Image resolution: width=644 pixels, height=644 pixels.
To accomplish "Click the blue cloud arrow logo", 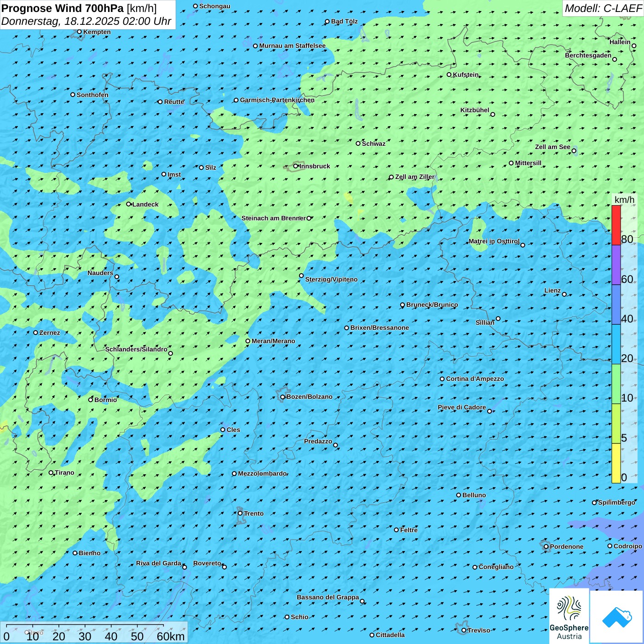I will 616,616.
